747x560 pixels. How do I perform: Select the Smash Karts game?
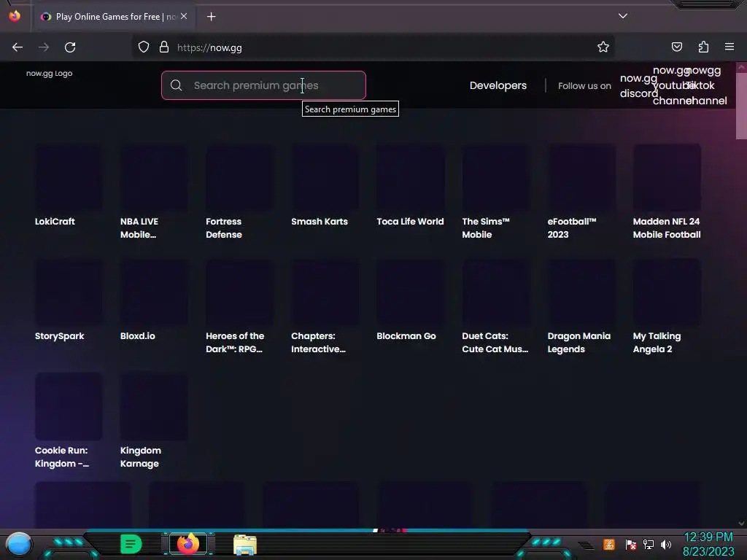pos(325,186)
